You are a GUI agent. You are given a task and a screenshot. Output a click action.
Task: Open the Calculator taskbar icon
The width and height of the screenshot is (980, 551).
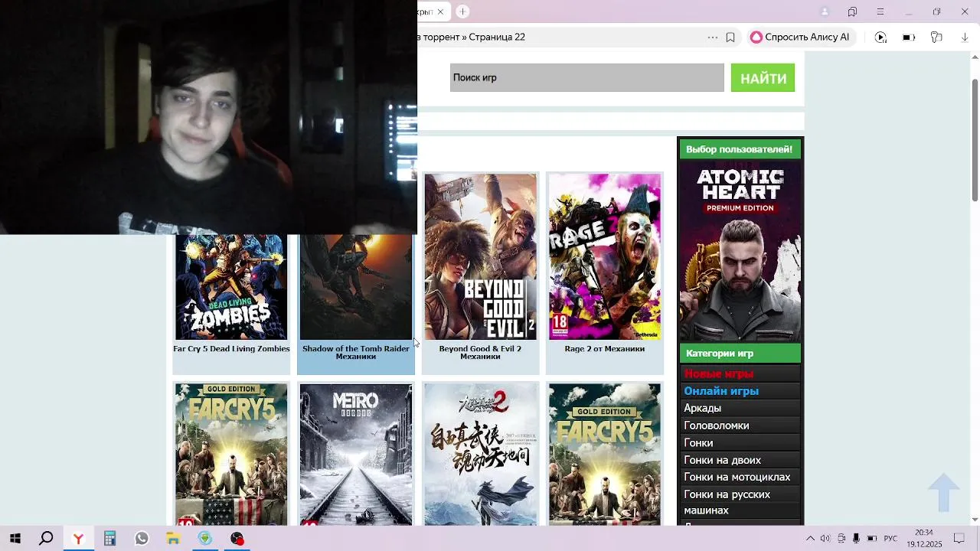coord(109,539)
